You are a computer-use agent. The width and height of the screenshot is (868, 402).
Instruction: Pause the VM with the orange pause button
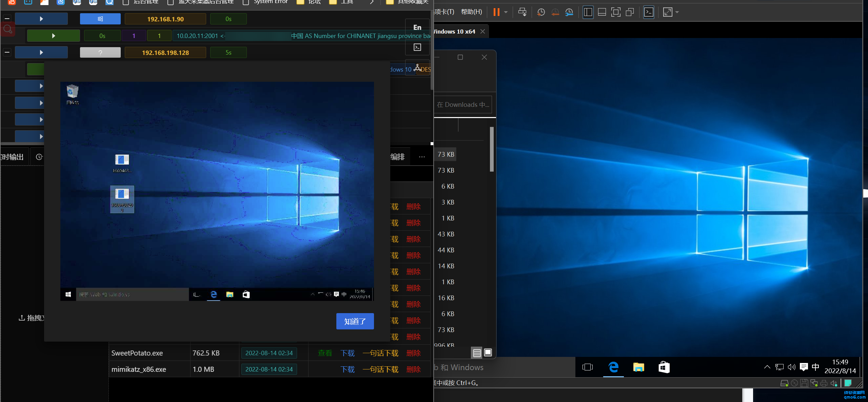(496, 12)
